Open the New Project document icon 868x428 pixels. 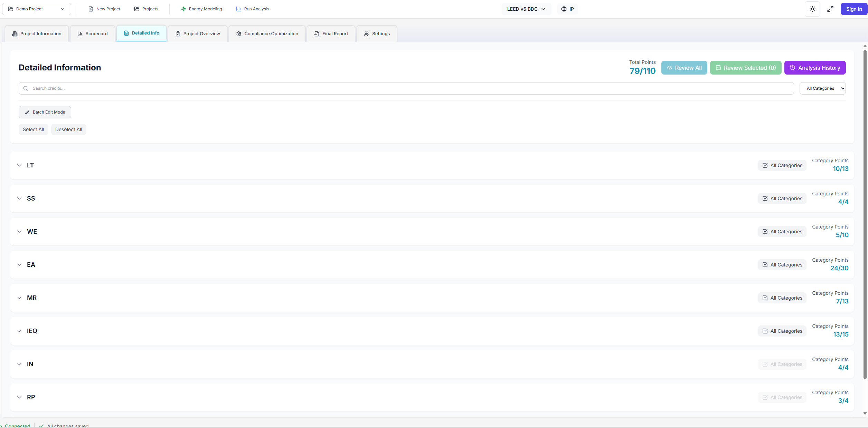[91, 9]
